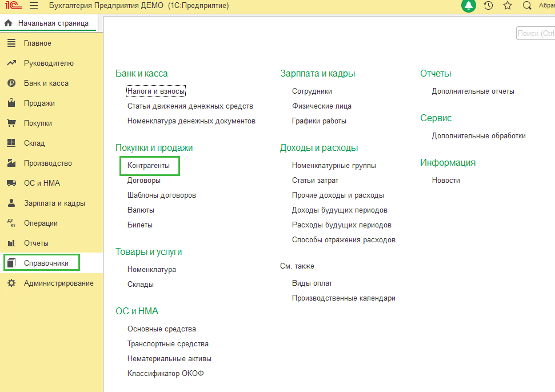This screenshot has height=392, width=555.
Task: Open the Администрирование section
Action: pos(59,283)
